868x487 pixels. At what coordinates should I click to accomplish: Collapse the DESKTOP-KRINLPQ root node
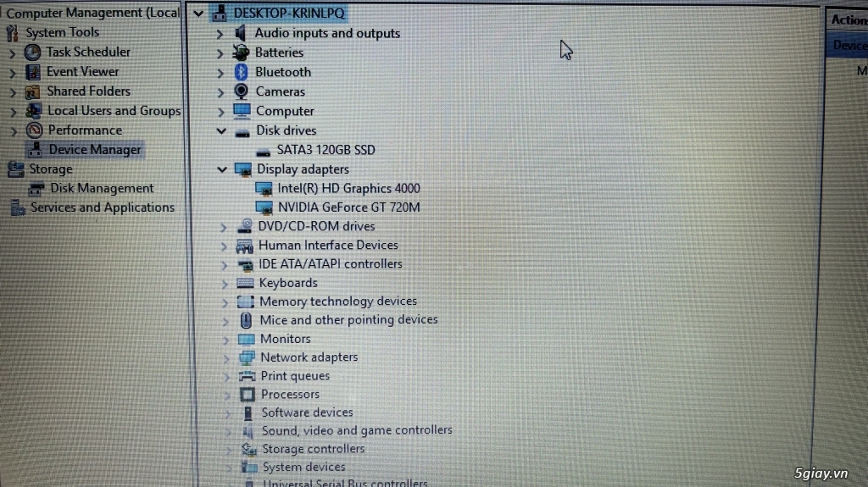tap(198, 13)
